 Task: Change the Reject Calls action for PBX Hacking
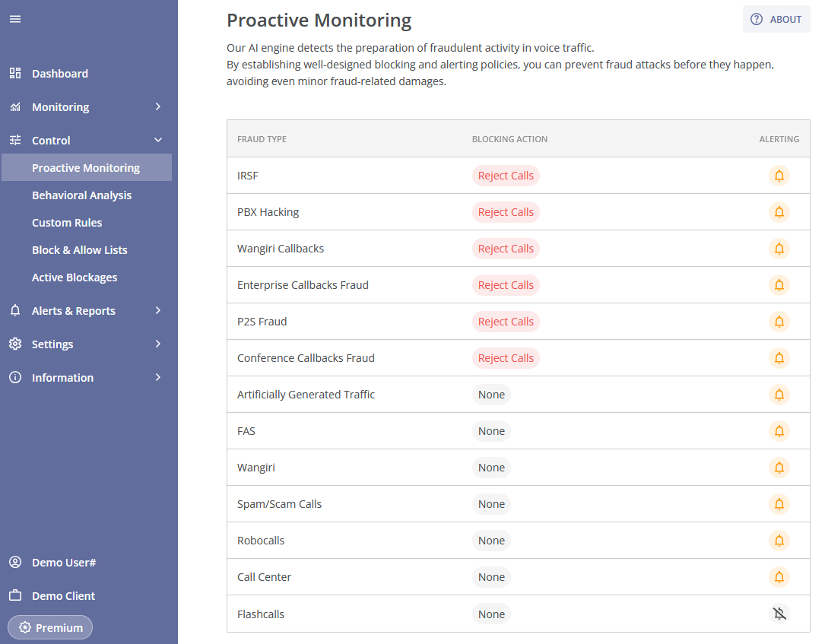point(506,212)
